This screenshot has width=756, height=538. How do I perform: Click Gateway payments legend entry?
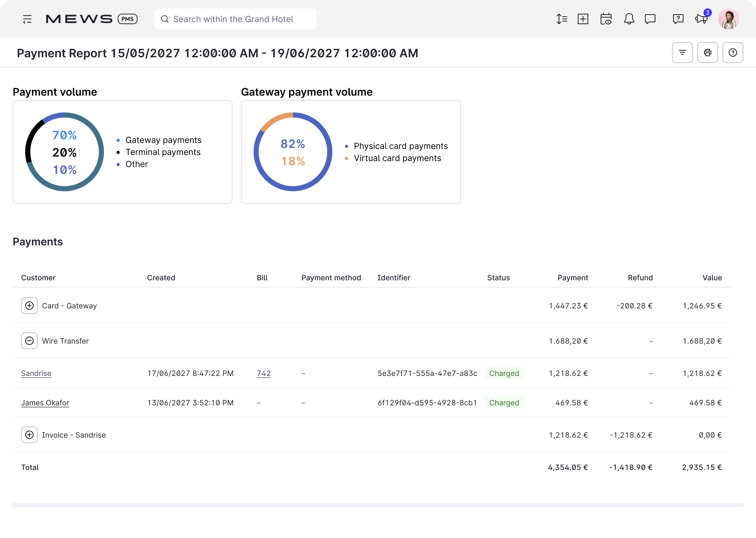tap(159, 140)
